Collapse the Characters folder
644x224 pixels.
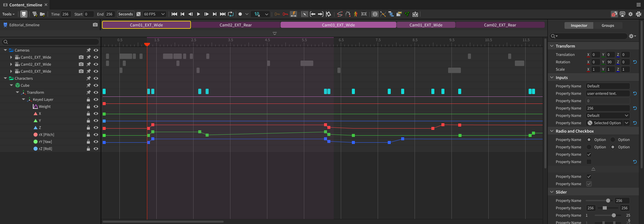pyautogui.click(x=5, y=78)
